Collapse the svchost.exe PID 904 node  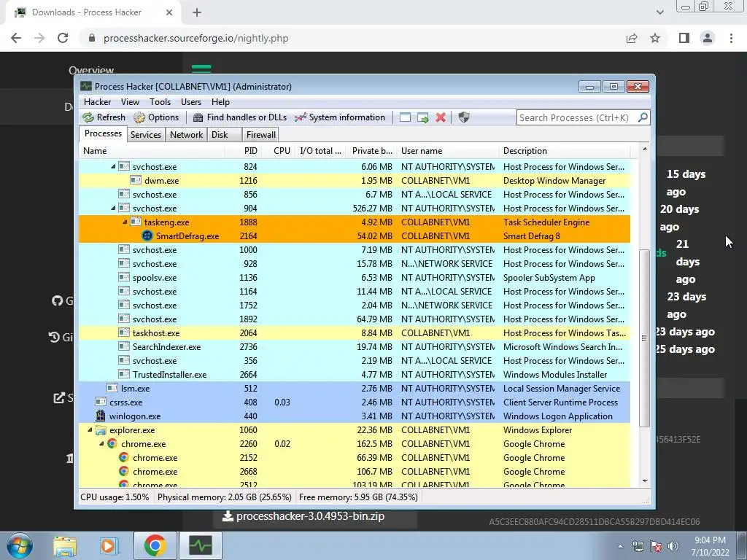click(113, 208)
